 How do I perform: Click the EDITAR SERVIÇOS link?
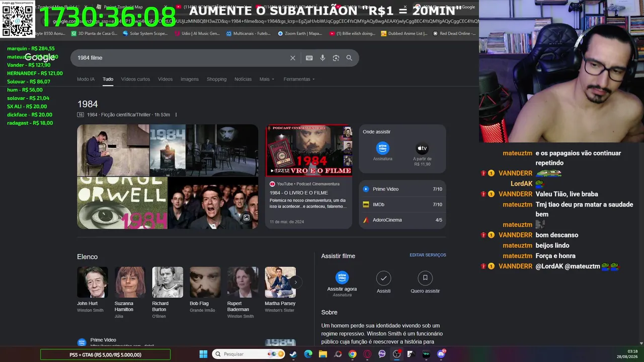tap(428, 255)
